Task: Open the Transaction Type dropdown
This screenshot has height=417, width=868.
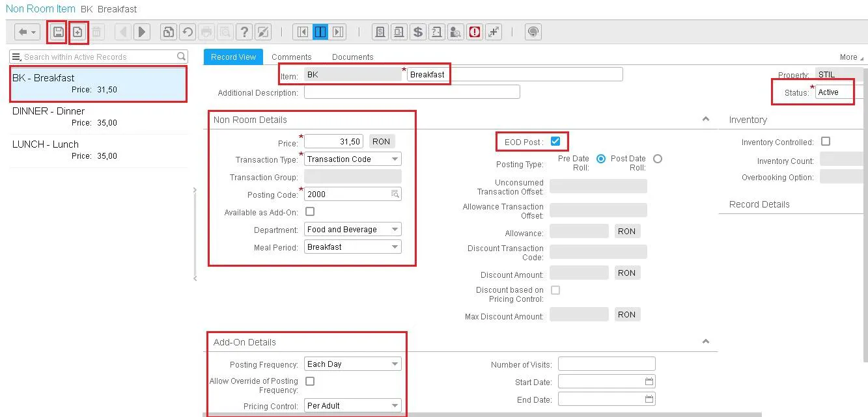Action: pos(353,159)
